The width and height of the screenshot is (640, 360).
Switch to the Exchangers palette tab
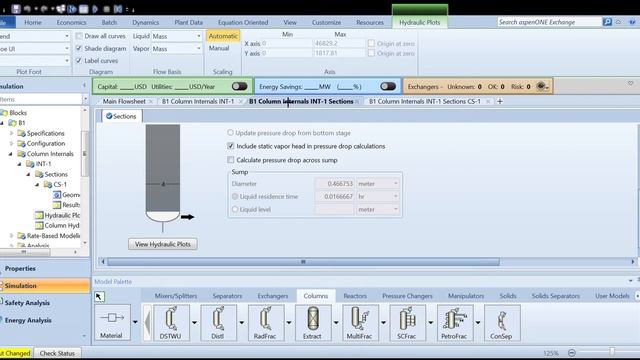(273, 296)
